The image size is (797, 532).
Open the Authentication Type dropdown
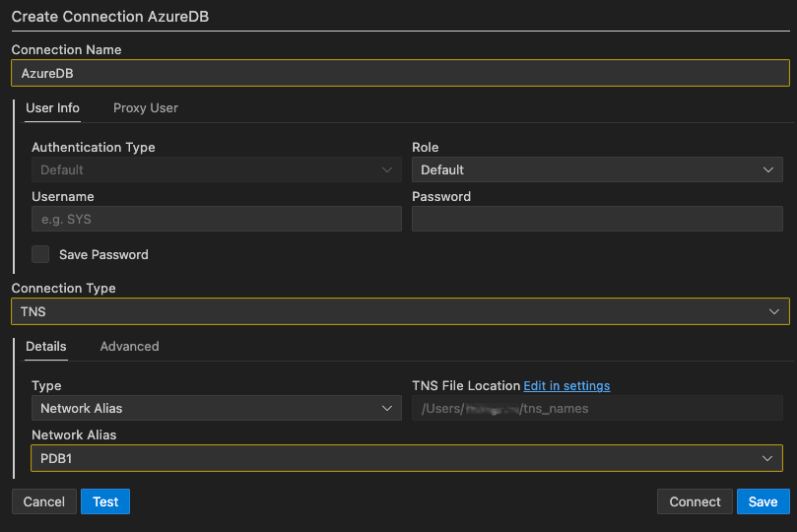[216, 169]
